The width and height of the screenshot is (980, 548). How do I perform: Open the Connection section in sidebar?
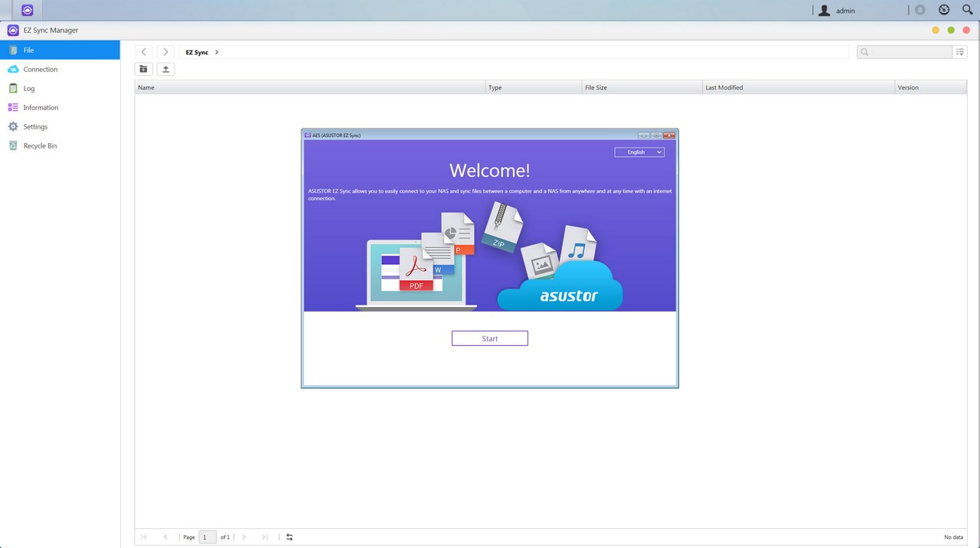click(x=60, y=69)
